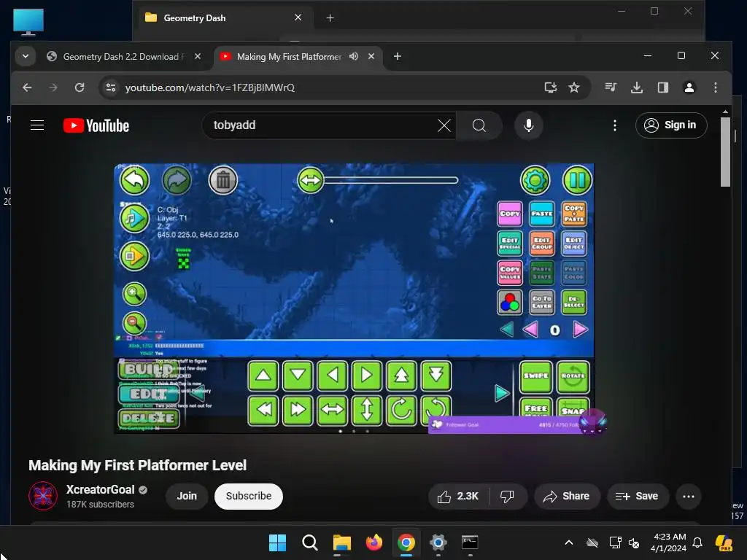Open Chrome downloads
The width and height of the screenshot is (747, 560).
(x=636, y=87)
